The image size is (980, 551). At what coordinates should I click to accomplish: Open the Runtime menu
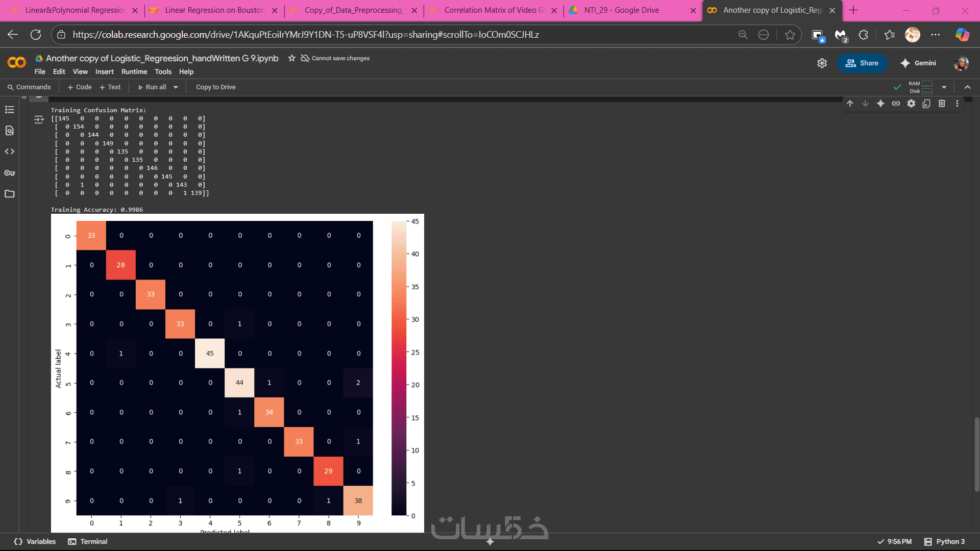(134, 72)
